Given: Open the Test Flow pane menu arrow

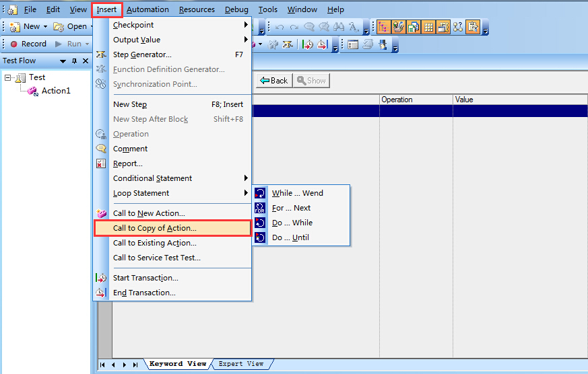Looking at the screenshot, I should coord(63,61).
